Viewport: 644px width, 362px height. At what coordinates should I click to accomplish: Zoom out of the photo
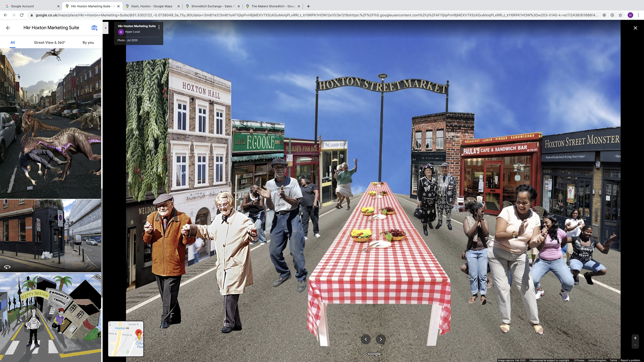tap(635, 345)
